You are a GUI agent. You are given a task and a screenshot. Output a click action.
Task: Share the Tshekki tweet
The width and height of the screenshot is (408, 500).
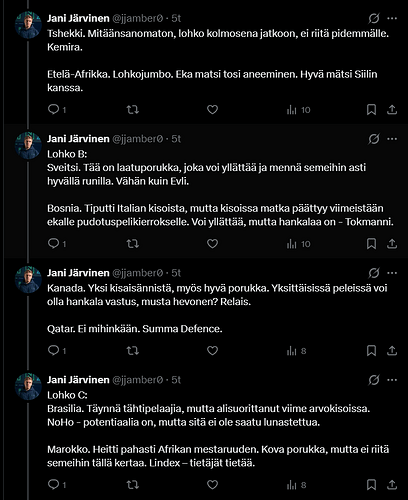[x=392, y=110]
